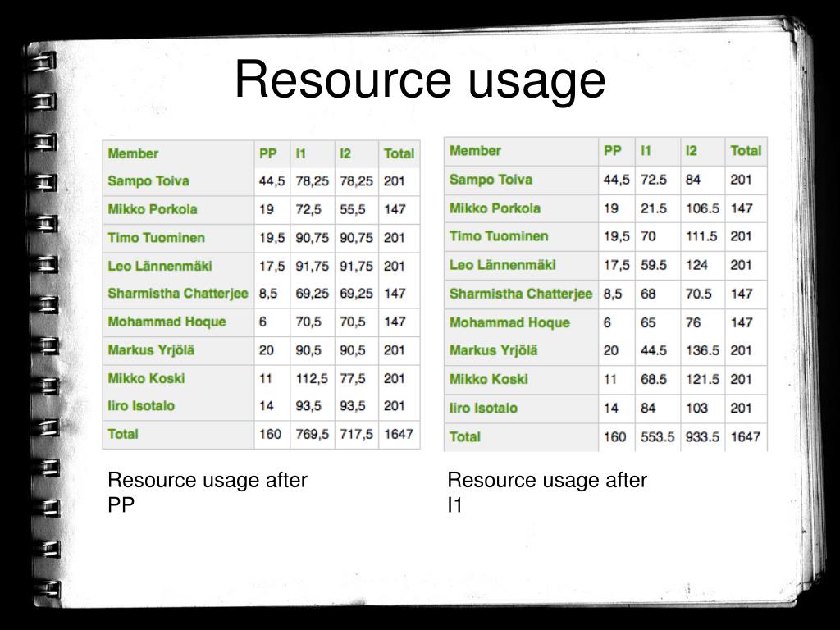Select "Timo Tuominen" in the after-PP table
The width and height of the screenshot is (840, 630).
tap(156, 238)
